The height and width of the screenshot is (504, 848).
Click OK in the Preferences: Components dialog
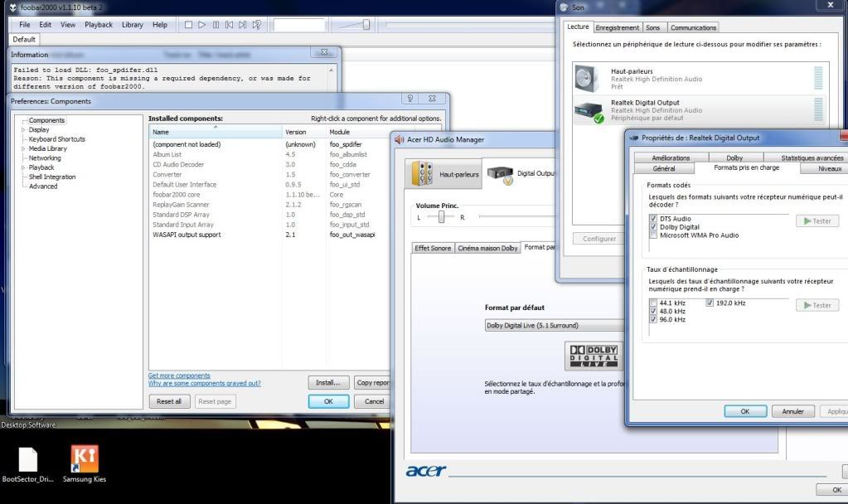coord(328,402)
